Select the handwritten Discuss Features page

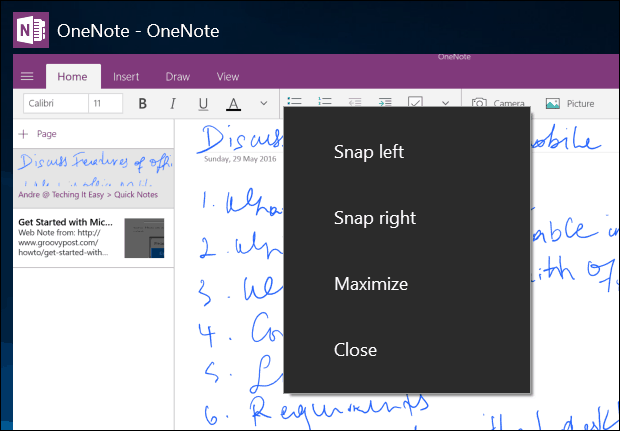tap(94, 178)
